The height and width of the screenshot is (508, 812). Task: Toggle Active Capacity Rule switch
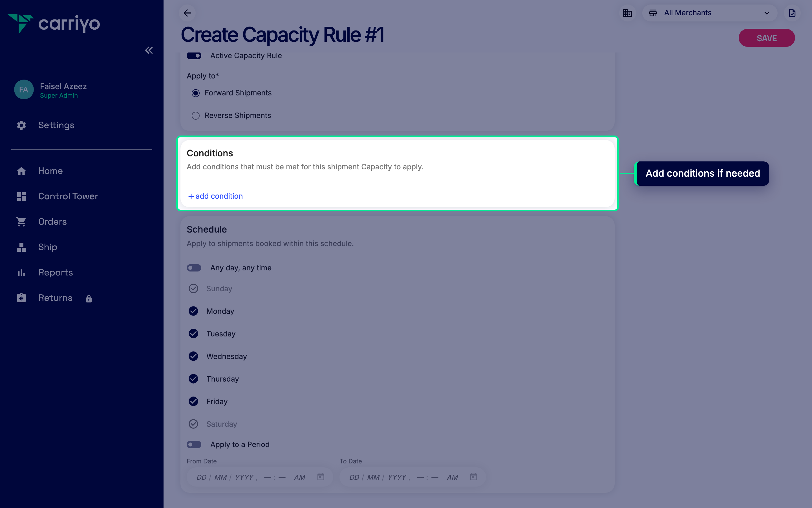click(x=194, y=55)
